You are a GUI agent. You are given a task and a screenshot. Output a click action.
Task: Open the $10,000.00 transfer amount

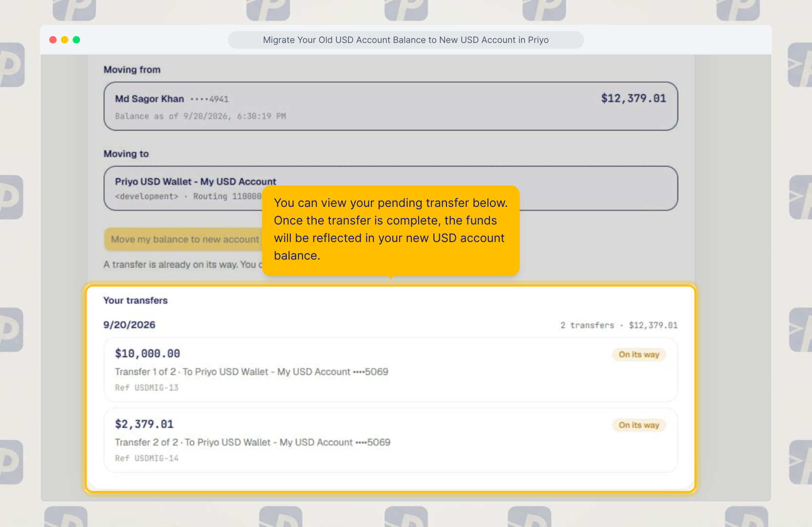tap(147, 354)
